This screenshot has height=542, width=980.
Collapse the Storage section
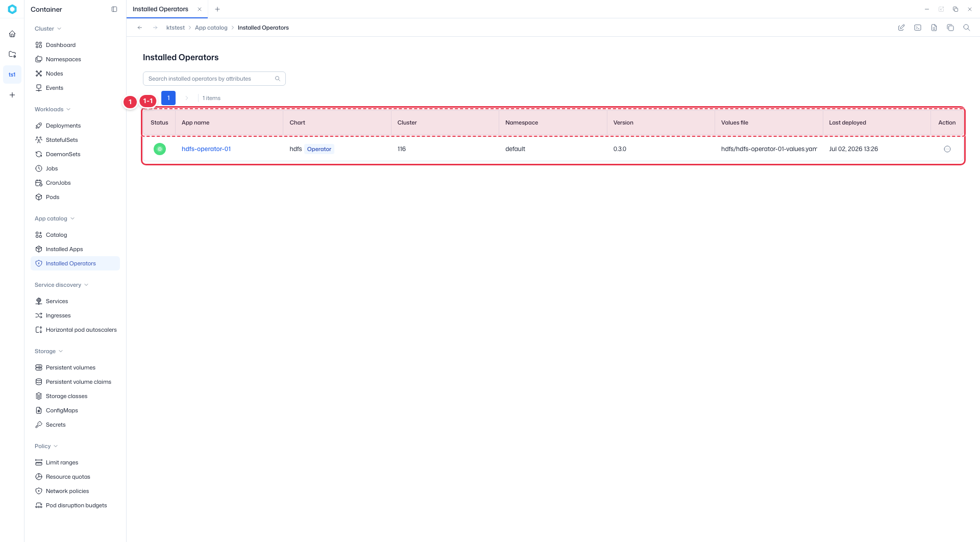(x=49, y=351)
